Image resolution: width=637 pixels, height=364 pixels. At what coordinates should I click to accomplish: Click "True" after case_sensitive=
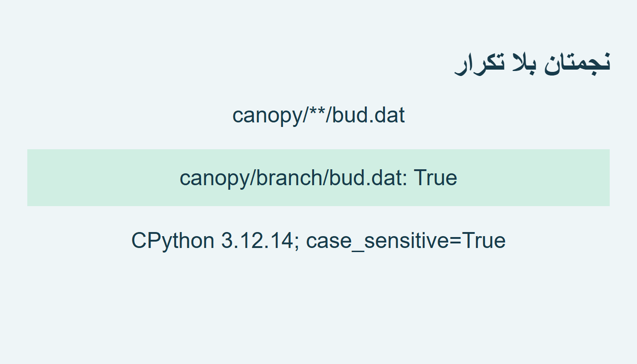coord(484,240)
